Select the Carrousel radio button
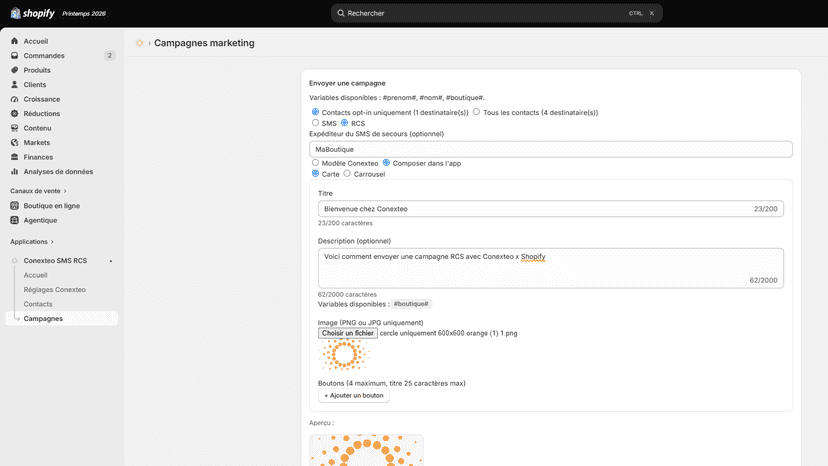The height and width of the screenshot is (466, 828). pos(347,173)
